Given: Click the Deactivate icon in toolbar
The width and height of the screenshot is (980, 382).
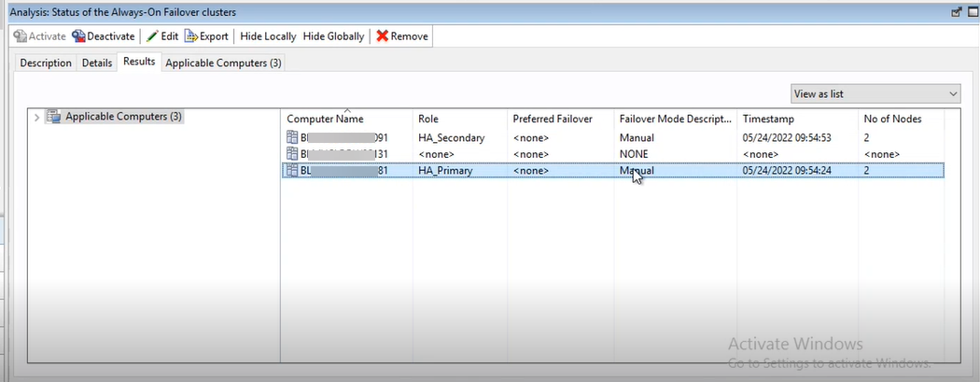Looking at the screenshot, I should point(78,36).
